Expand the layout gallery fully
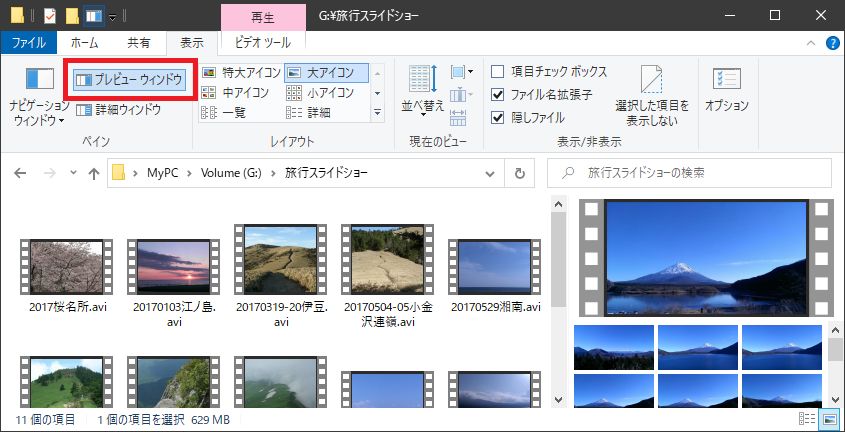The height and width of the screenshot is (432, 845). pyautogui.click(x=377, y=113)
